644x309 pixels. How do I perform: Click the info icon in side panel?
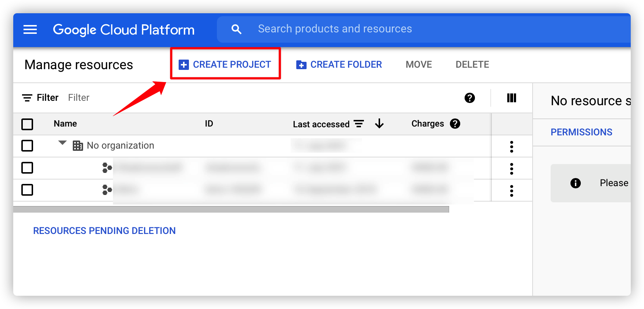(x=576, y=183)
